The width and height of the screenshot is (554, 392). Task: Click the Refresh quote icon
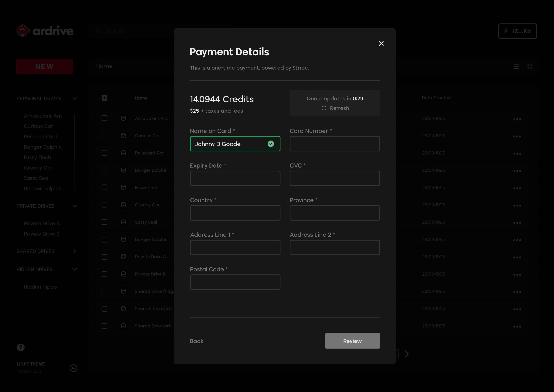(324, 108)
